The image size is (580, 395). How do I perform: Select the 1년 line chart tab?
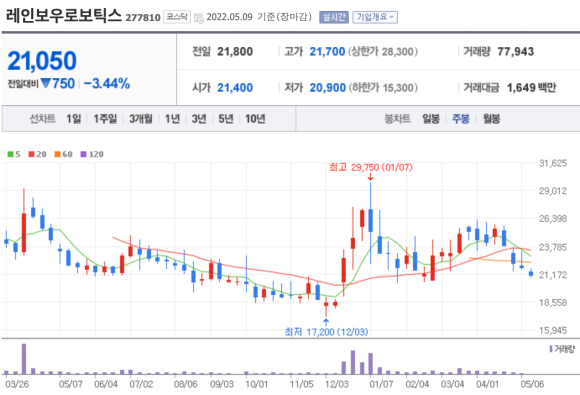[x=172, y=119]
